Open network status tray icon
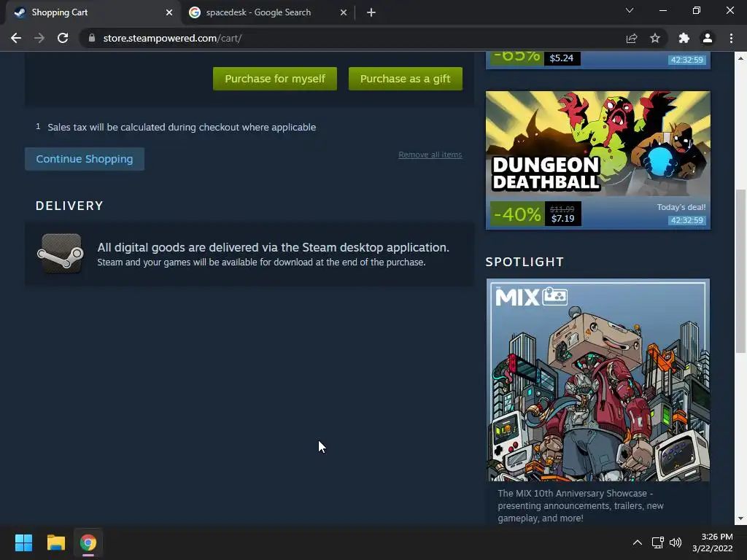The image size is (747, 560). click(x=658, y=542)
